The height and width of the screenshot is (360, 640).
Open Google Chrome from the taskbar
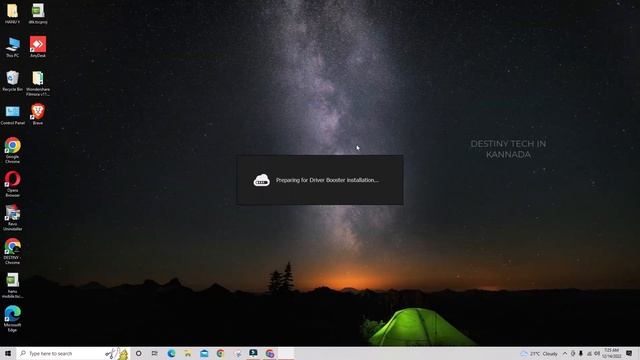[220, 353]
